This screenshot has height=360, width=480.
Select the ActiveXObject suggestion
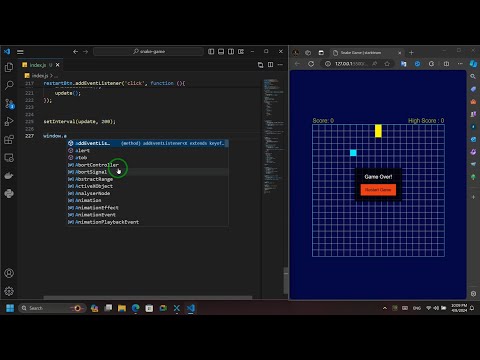coord(148,186)
